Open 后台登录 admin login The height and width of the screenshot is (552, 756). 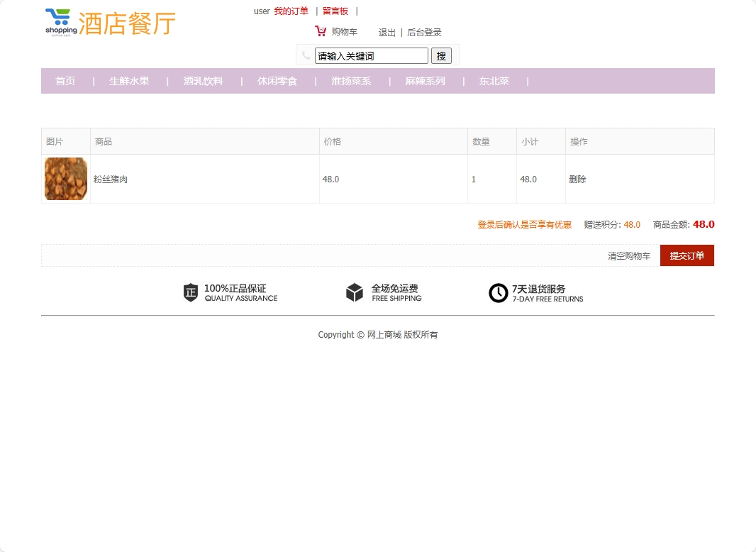(424, 32)
